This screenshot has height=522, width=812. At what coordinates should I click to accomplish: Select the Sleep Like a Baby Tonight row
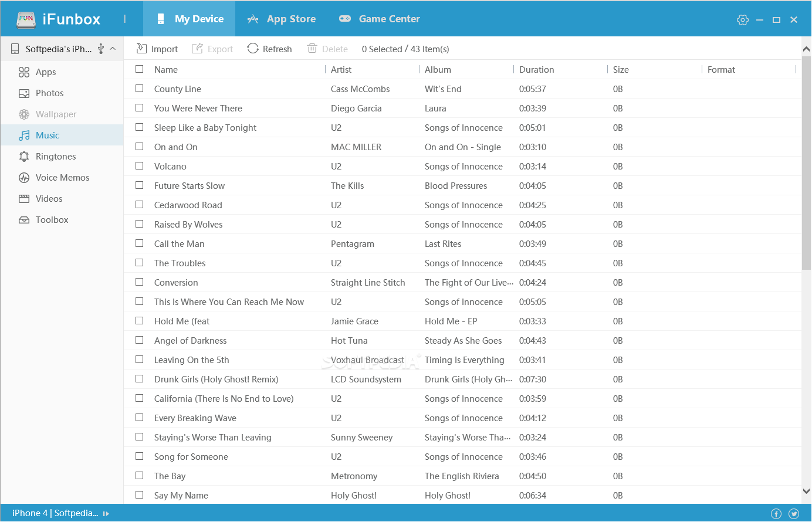pos(462,127)
